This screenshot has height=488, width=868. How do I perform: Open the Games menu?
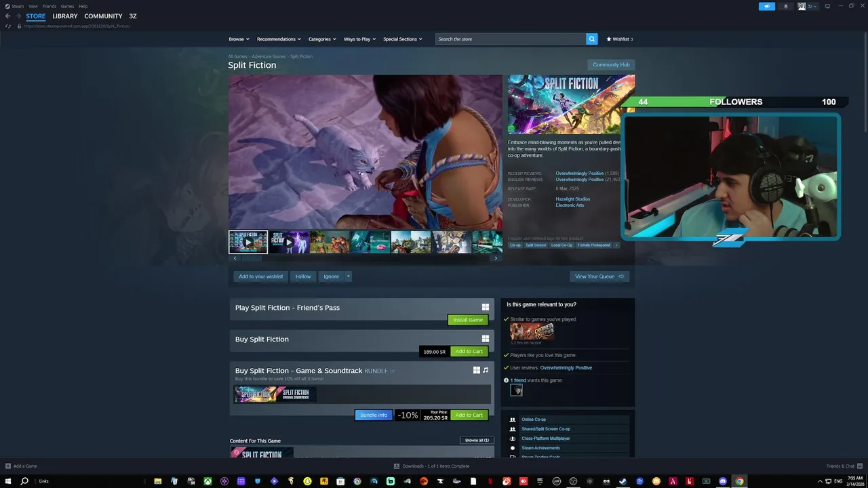coord(67,6)
